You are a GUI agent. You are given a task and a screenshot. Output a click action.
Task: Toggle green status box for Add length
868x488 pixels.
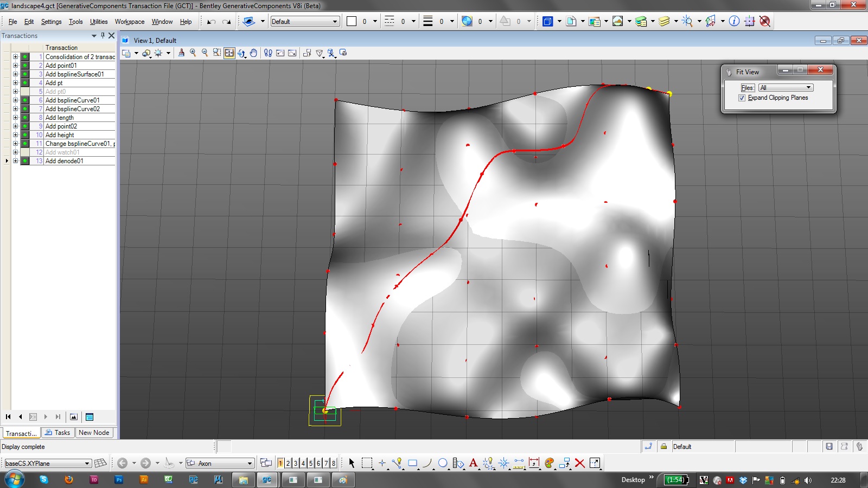point(25,118)
